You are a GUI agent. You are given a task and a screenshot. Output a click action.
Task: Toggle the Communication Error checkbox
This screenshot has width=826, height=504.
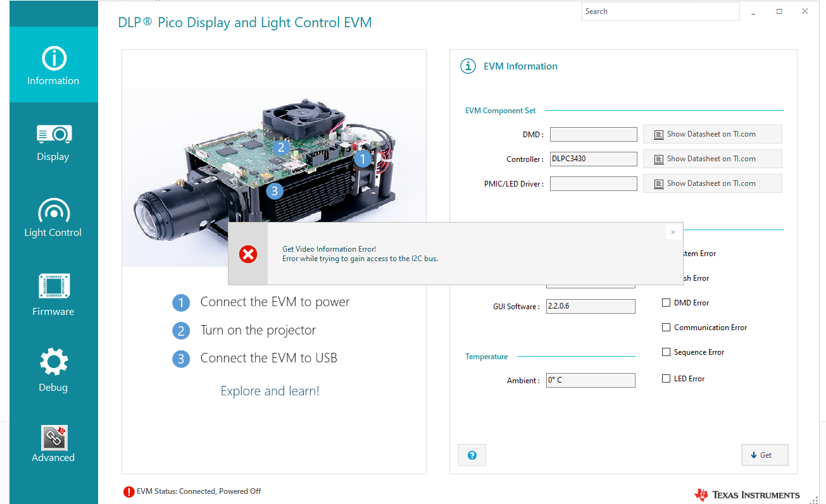(666, 328)
